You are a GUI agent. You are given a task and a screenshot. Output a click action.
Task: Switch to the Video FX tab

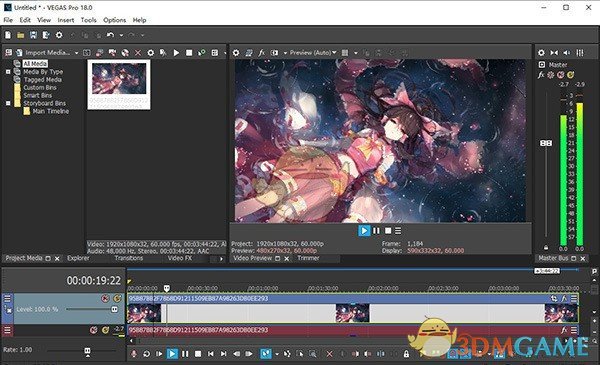[x=180, y=258]
